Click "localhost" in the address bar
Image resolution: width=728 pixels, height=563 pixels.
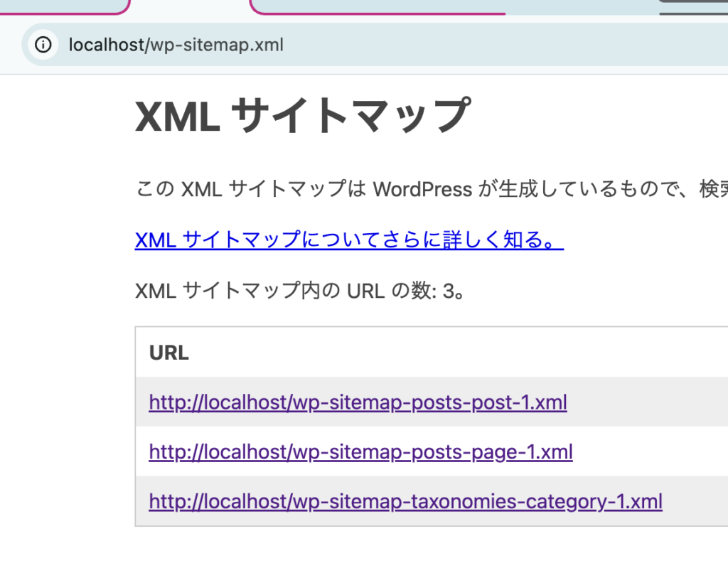pos(106,45)
